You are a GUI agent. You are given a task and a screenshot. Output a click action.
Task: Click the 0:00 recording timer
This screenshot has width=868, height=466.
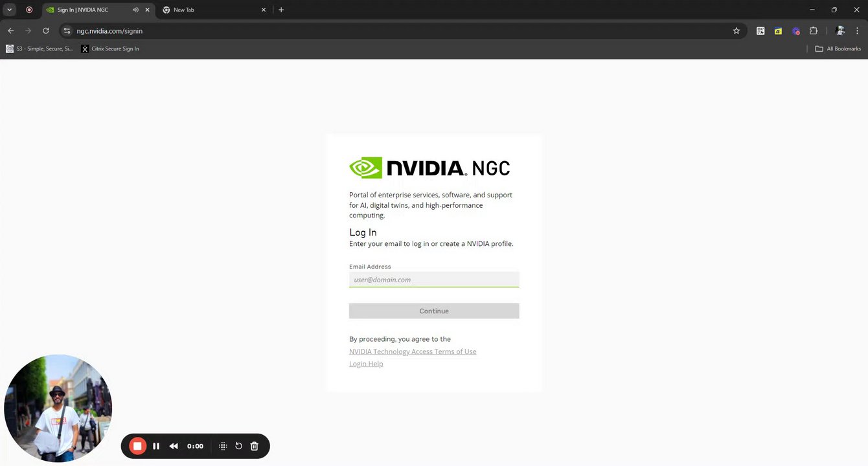pos(195,446)
